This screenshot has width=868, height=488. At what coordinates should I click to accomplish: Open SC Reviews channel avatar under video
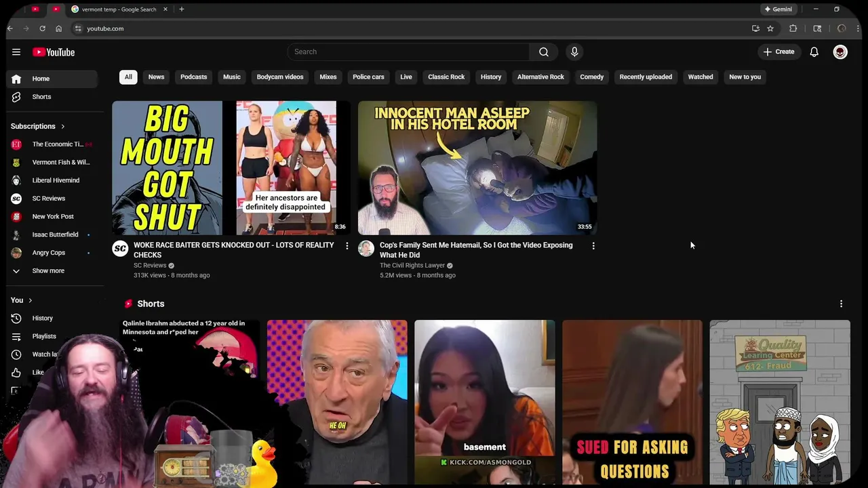(x=120, y=249)
